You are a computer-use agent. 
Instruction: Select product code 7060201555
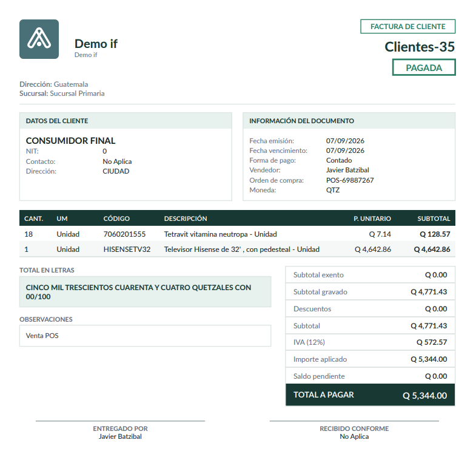124,234
